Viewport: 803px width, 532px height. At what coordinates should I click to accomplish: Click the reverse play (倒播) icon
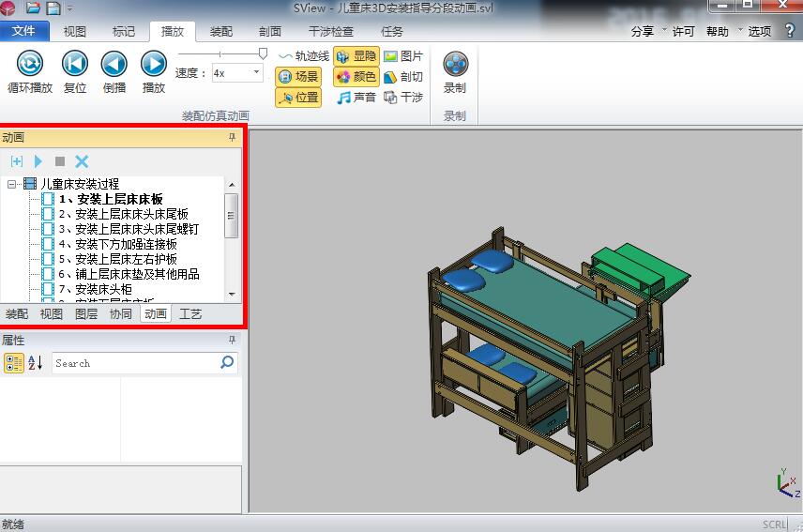(x=114, y=64)
